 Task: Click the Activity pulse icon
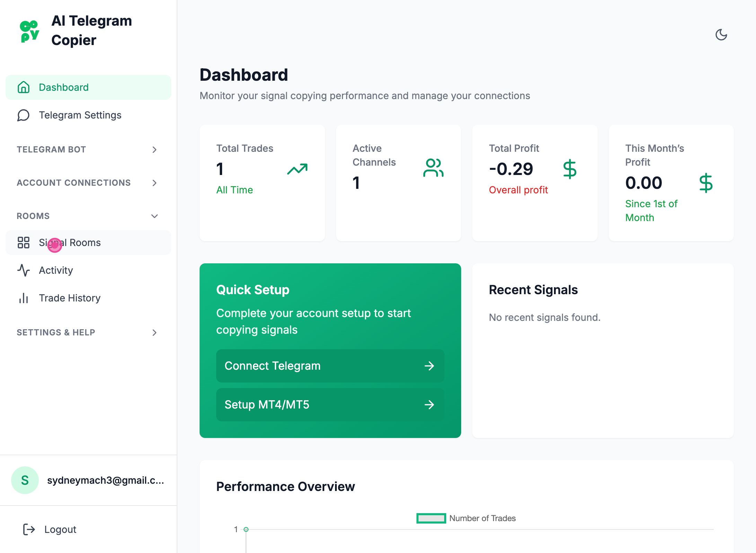[24, 270]
